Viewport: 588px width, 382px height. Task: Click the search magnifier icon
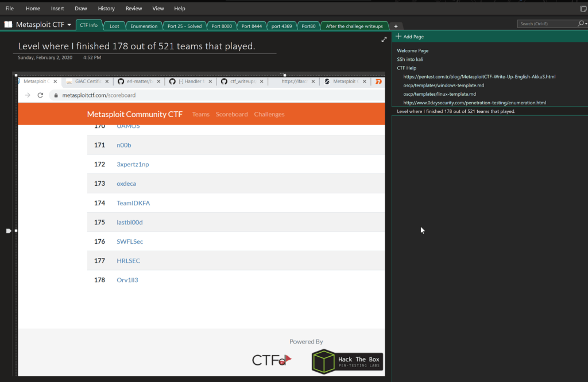coord(580,24)
